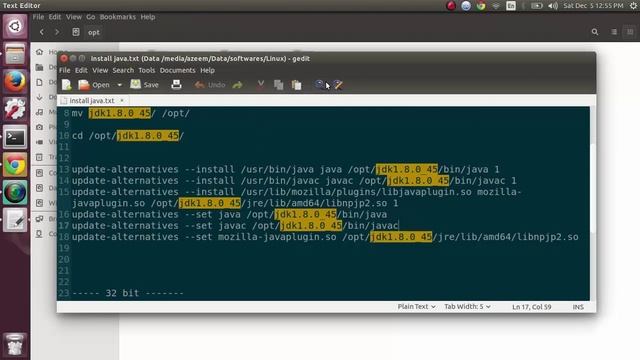Click line 18 mozilla-javaplugin.so set command
Image resolution: width=640 pixels, height=360 pixels.
coord(325,237)
